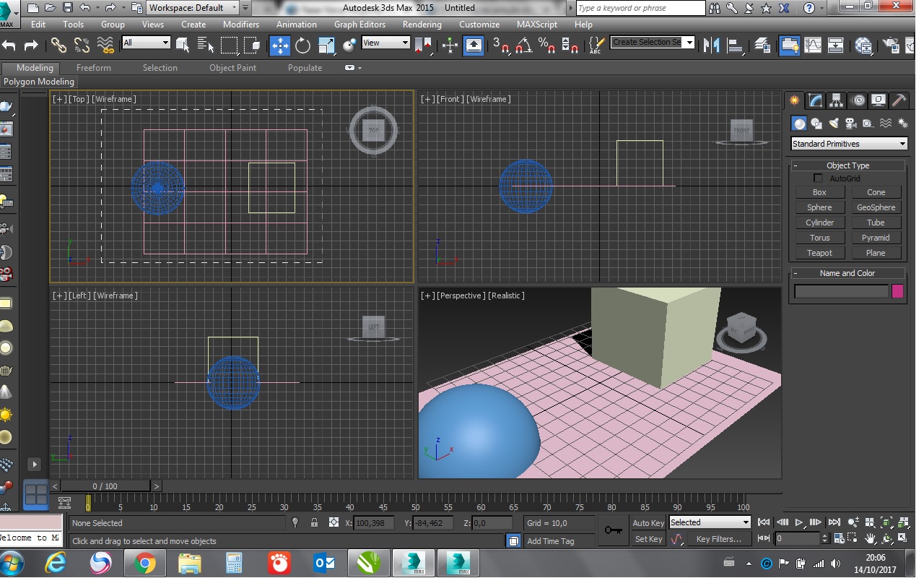Click the magenta object color swatch
The height and width of the screenshot is (578, 924).
pyautogui.click(x=898, y=291)
